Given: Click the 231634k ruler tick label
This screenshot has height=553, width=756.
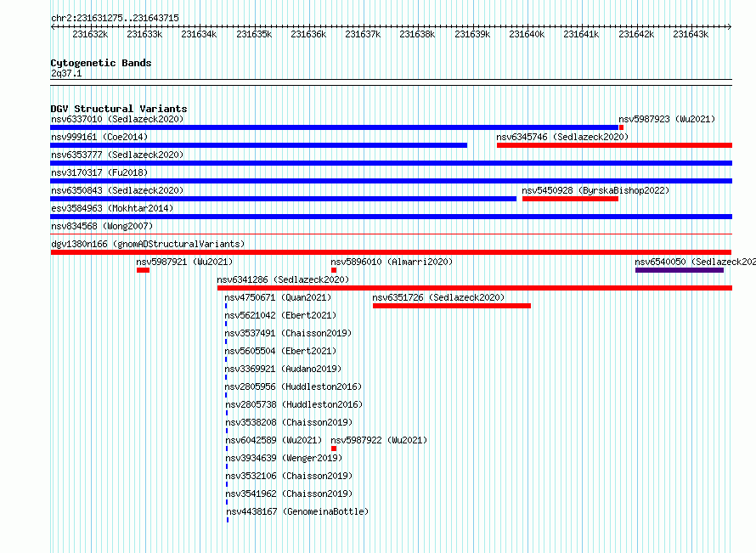Looking at the screenshot, I should pyautogui.click(x=199, y=34).
